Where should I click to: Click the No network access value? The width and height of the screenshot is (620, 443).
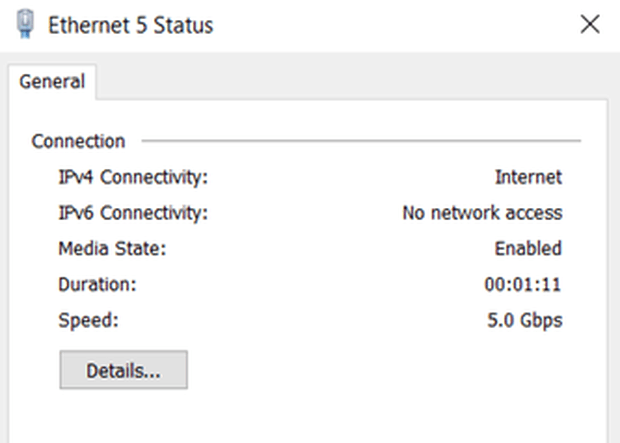482,213
